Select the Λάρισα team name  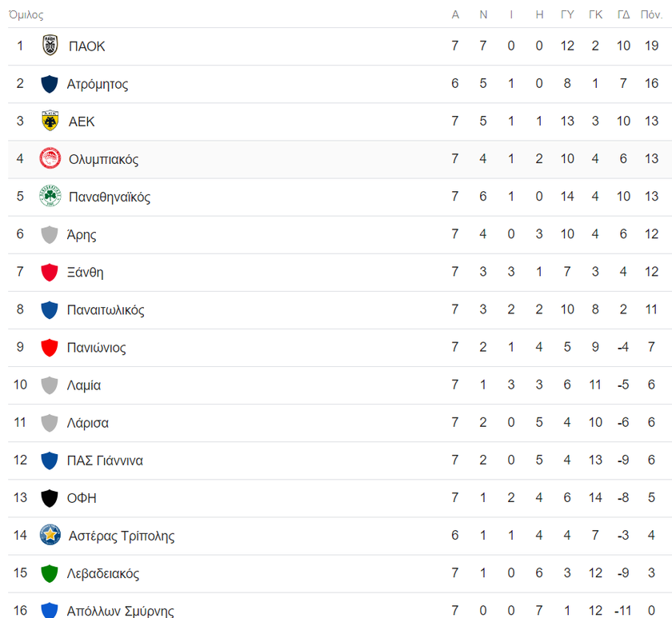88,423
